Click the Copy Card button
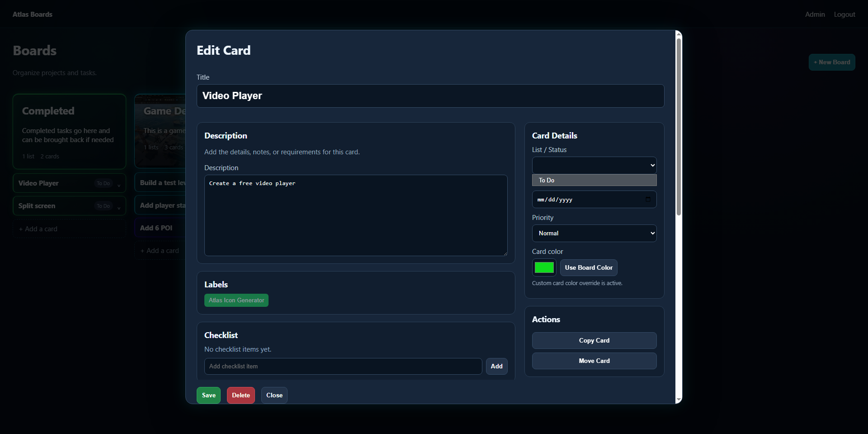The width and height of the screenshot is (868, 434). (594, 341)
